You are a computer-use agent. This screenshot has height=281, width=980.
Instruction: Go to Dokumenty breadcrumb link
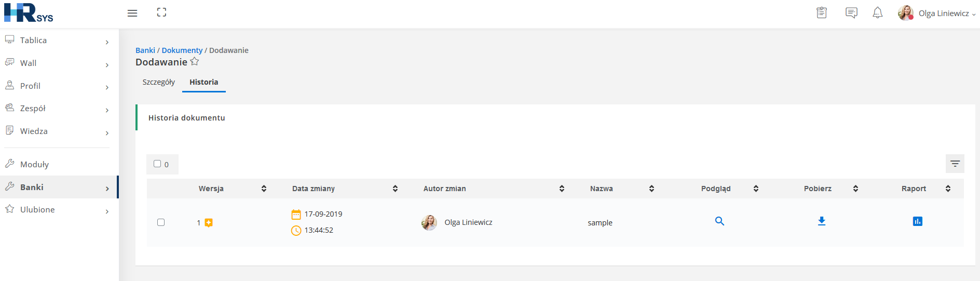pos(182,50)
